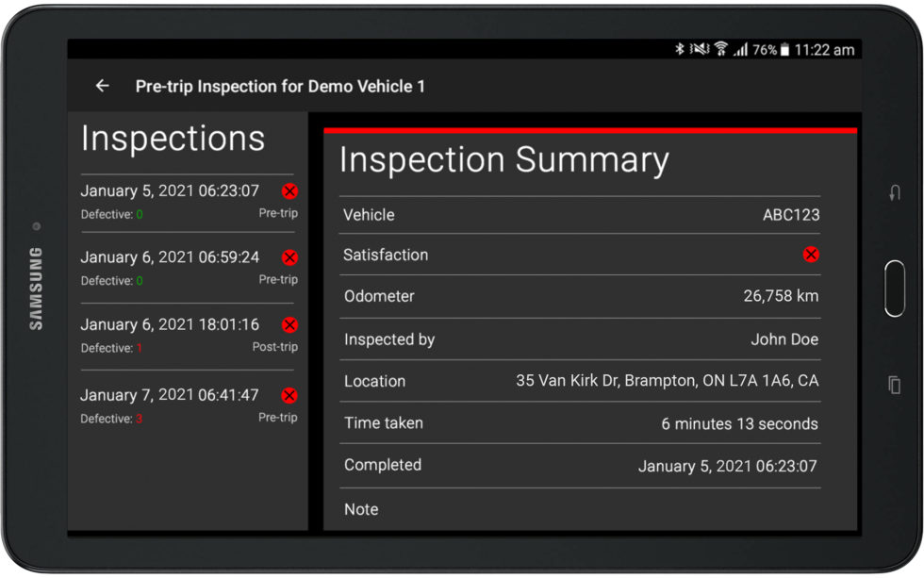This screenshot has width=924, height=578.
Task: Tap the Bluetooth icon in status bar
Action: coord(679,50)
